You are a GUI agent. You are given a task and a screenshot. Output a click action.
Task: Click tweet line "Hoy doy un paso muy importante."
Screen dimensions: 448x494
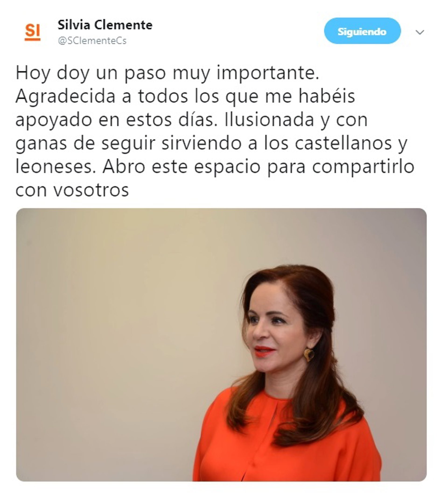(167, 73)
